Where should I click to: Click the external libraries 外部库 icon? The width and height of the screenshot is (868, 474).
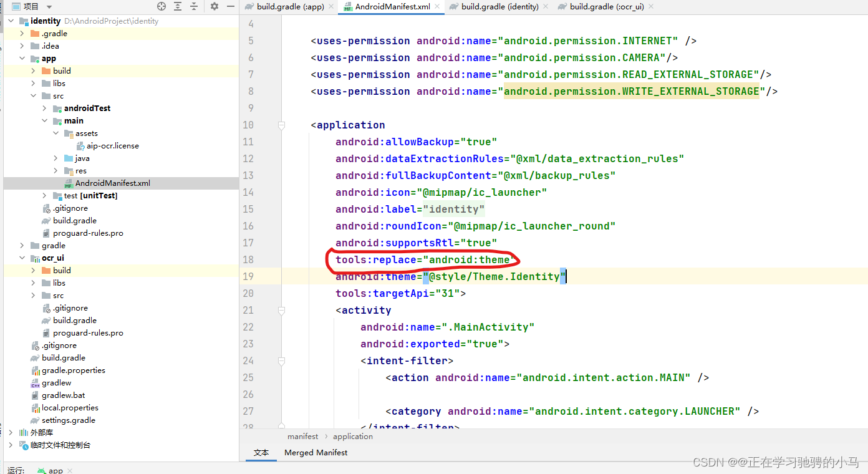24,433
